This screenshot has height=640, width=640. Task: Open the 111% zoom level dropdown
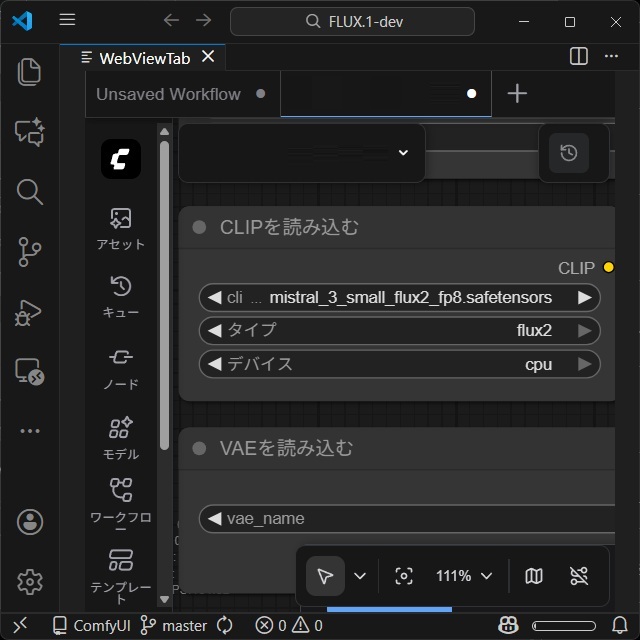pyautogui.click(x=464, y=576)
